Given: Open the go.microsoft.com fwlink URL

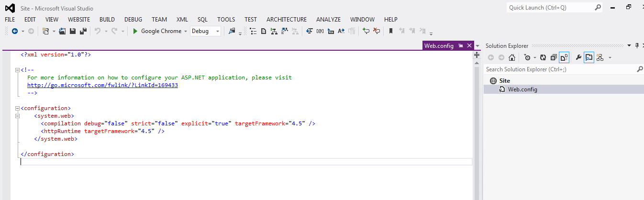Looking at the screenshot, I should (102, 85).
